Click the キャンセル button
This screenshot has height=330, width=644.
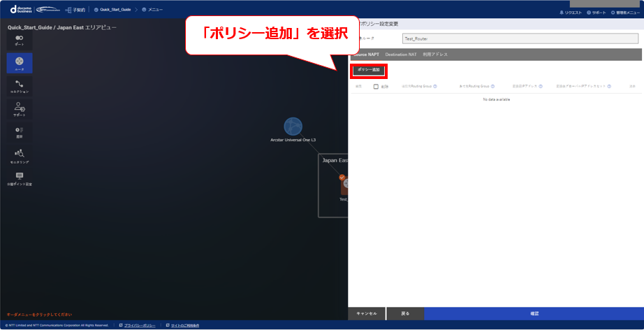point(367,313)
